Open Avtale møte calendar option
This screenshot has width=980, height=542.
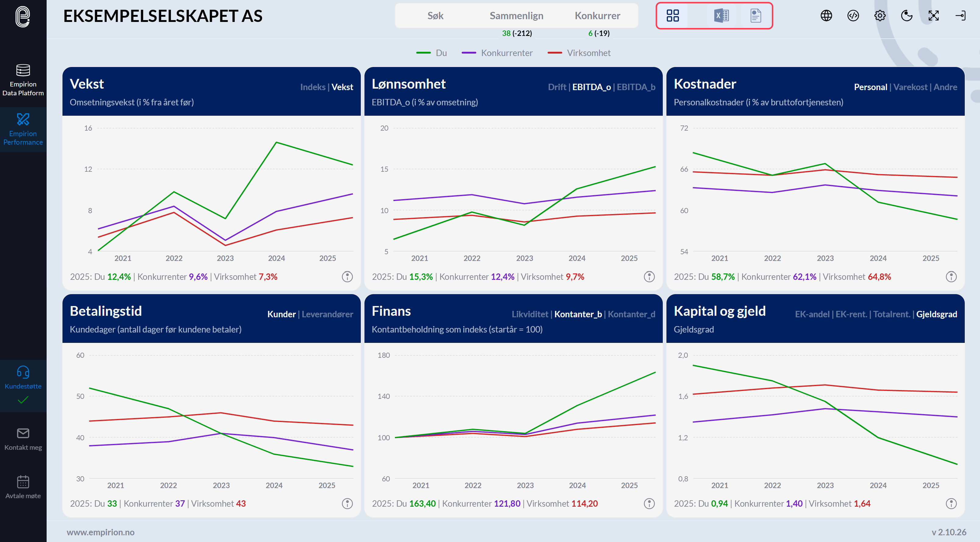click(23, 487)
